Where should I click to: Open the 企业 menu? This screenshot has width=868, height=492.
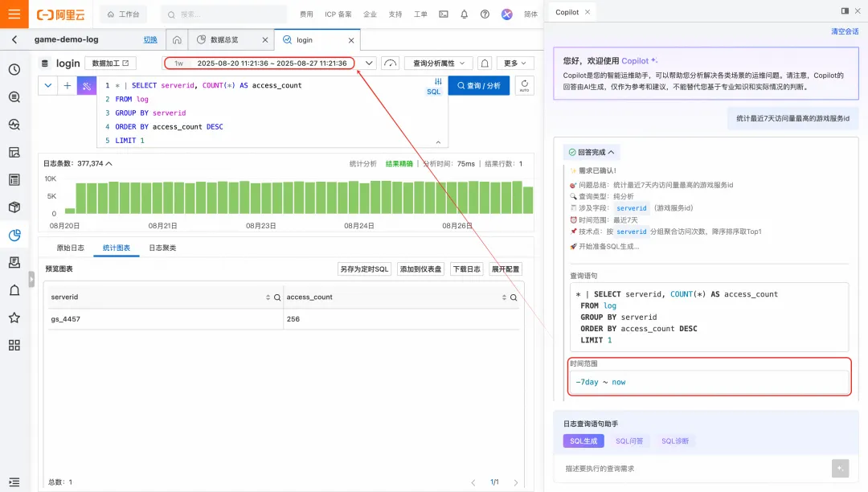[370, 14]
